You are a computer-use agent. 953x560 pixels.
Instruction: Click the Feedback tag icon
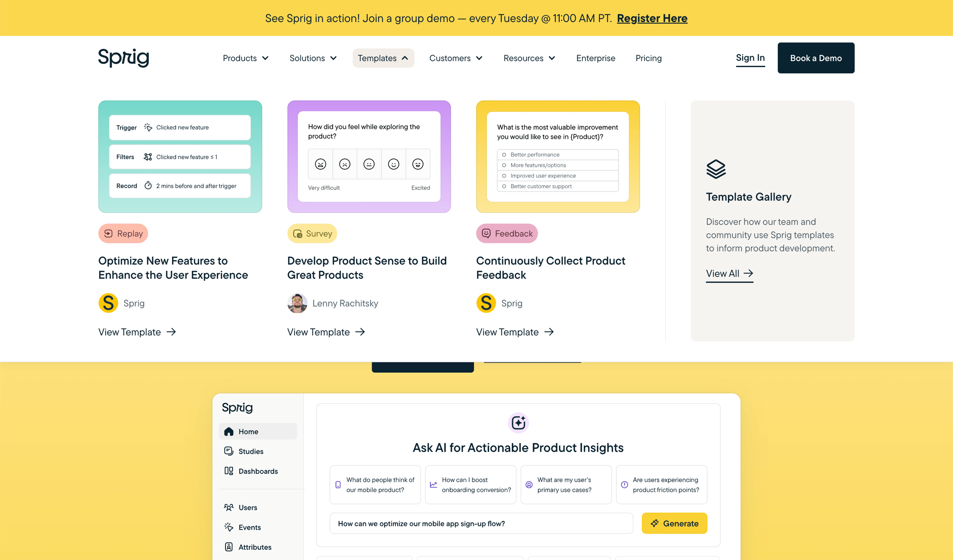tap(486, 233)
